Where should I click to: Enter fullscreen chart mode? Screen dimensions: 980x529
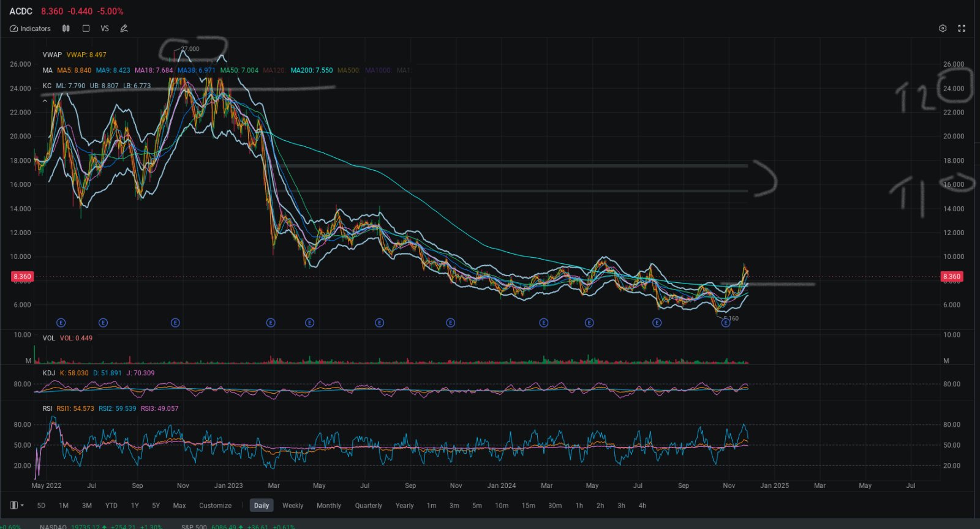tap(962, 29)
